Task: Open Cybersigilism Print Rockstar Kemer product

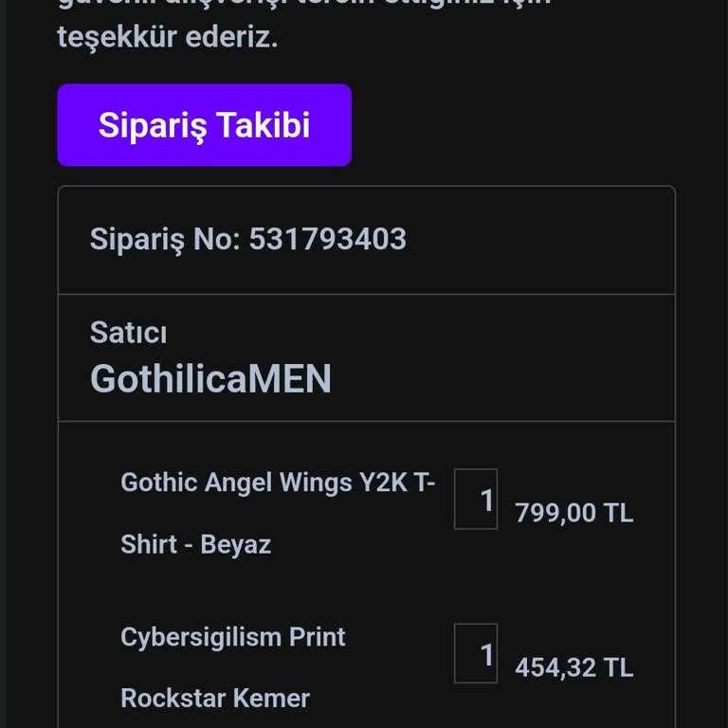Action: pyautogui.click(x=233, y=667)
